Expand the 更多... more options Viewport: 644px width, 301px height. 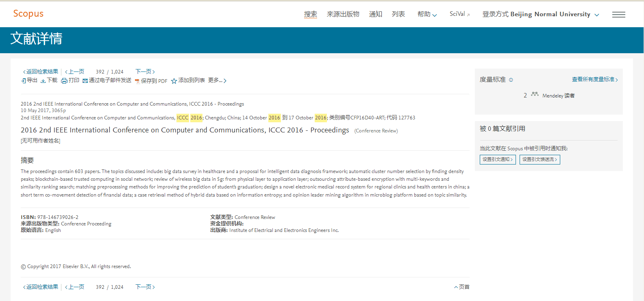click(x=217, y=80)
